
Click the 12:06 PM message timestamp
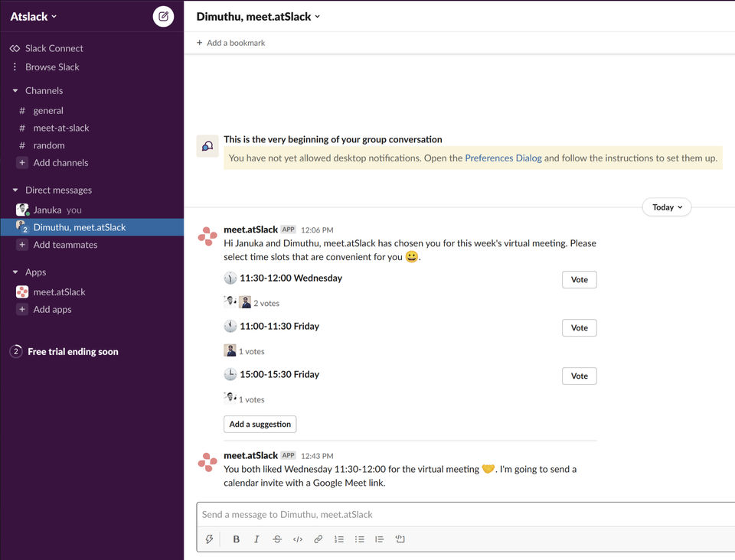click(x=317, y=230)
